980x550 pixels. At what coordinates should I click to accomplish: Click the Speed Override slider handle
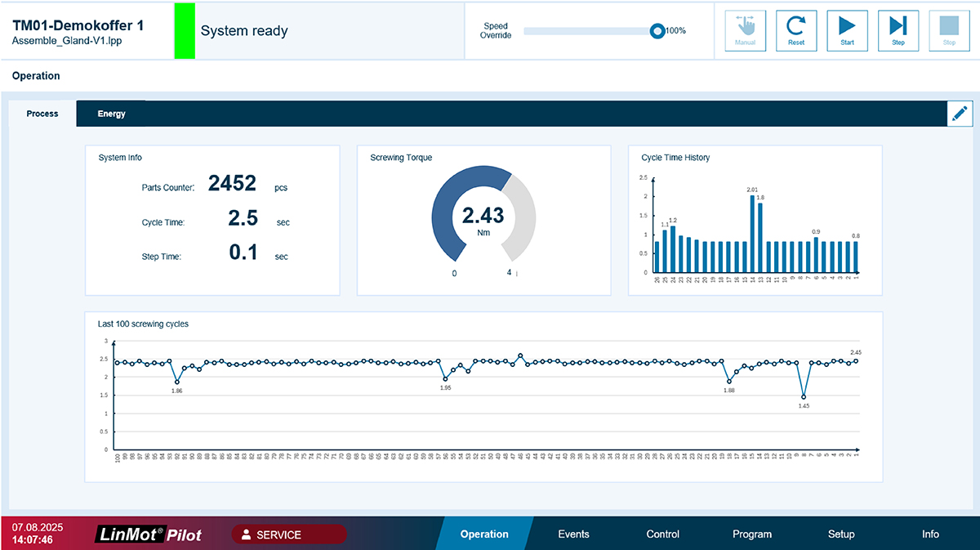pyautogui.click(x=657, y=31)
